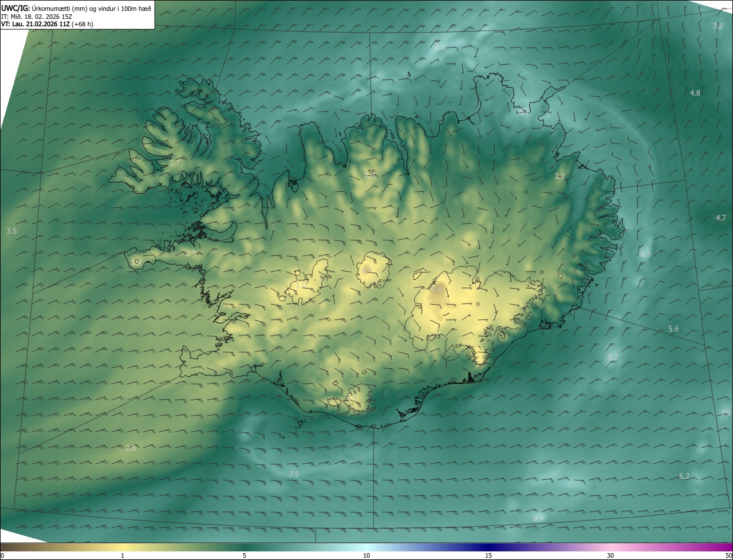Image resolution: width=733 pixels, height=560 pixels.
Task: Click the 2.7 value label on the map
Action: [175, 163]
